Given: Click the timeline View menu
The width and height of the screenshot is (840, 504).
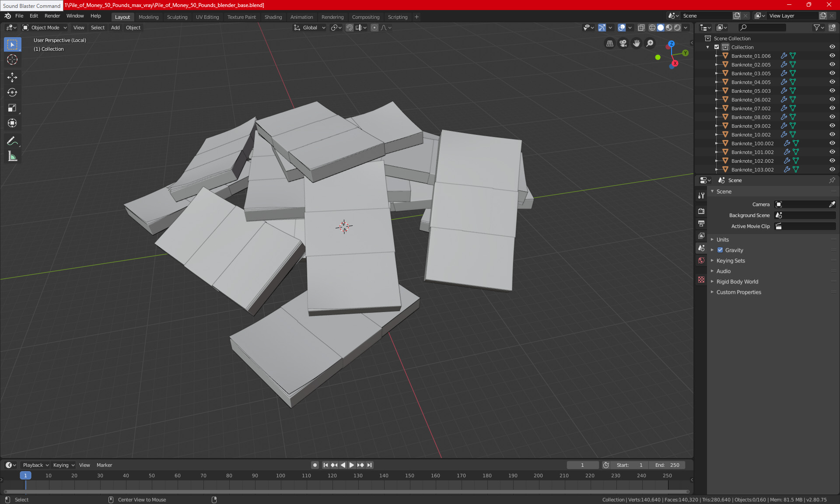Looking at the screenshot, I should 84,465.
